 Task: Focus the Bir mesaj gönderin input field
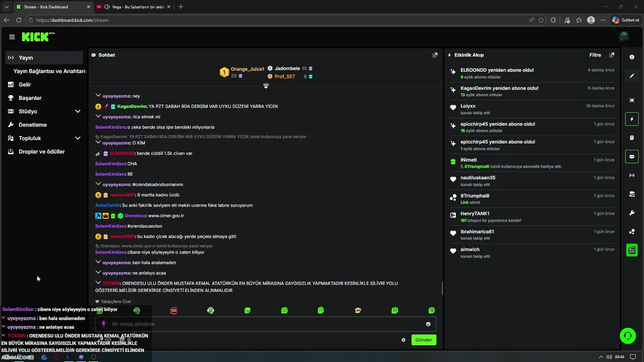coord(266,324)
